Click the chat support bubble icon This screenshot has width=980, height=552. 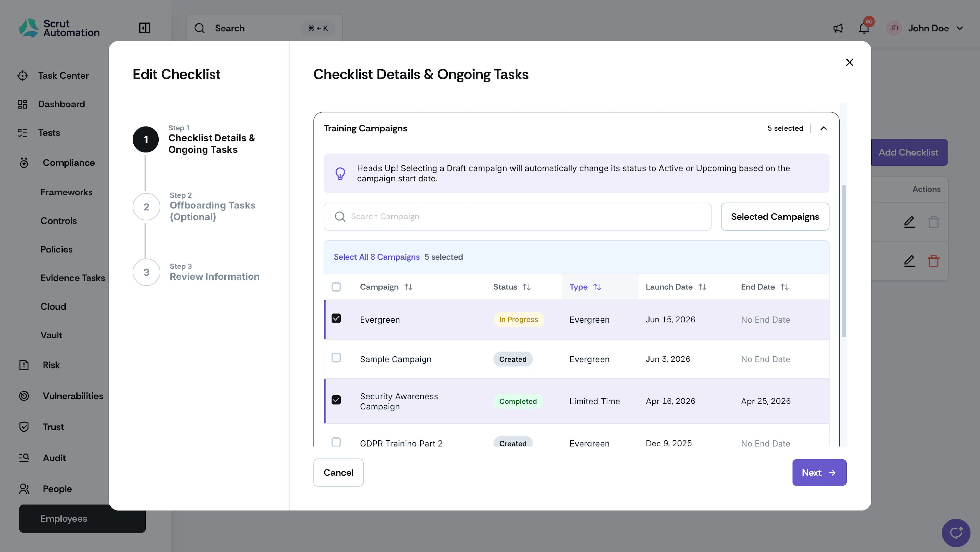tap(956, 533)
